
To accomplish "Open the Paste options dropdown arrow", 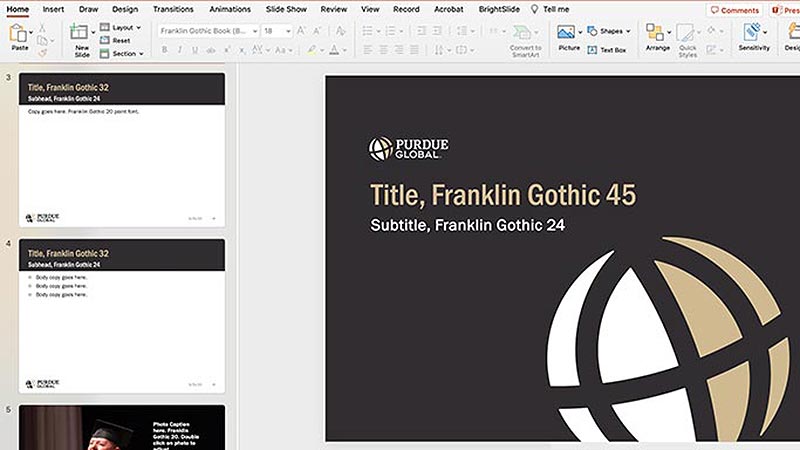I will point(32,33).
